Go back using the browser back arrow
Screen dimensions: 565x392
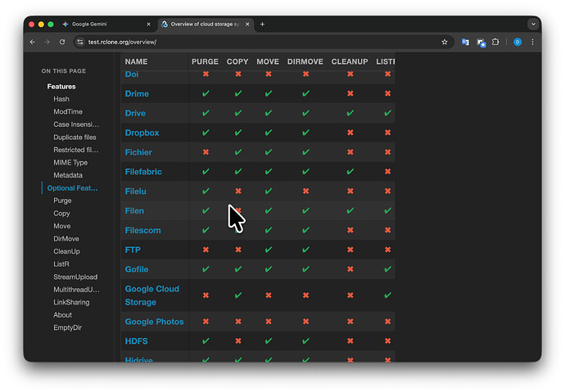point(33,42)
